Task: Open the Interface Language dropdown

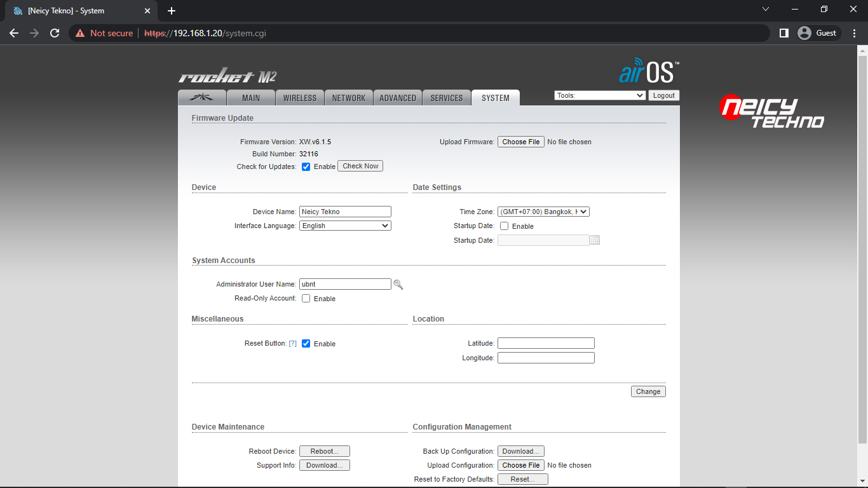Action: pos(345,226)
